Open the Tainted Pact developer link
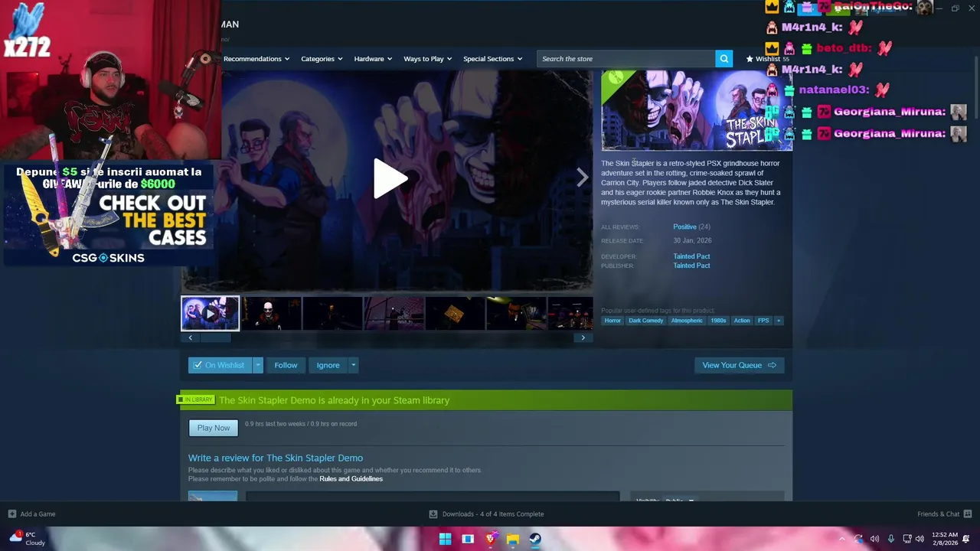The image size is (980, 551). click(691, 256)
